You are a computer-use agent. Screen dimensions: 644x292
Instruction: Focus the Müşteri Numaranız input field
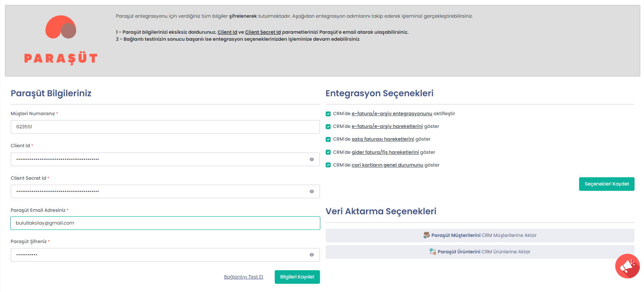[164, 127]
